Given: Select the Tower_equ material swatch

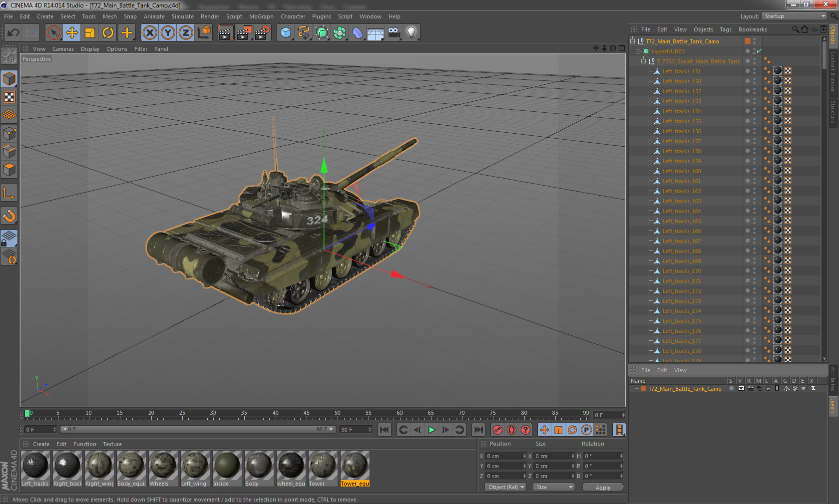Looking at the screenshot, I should point(355,469).
